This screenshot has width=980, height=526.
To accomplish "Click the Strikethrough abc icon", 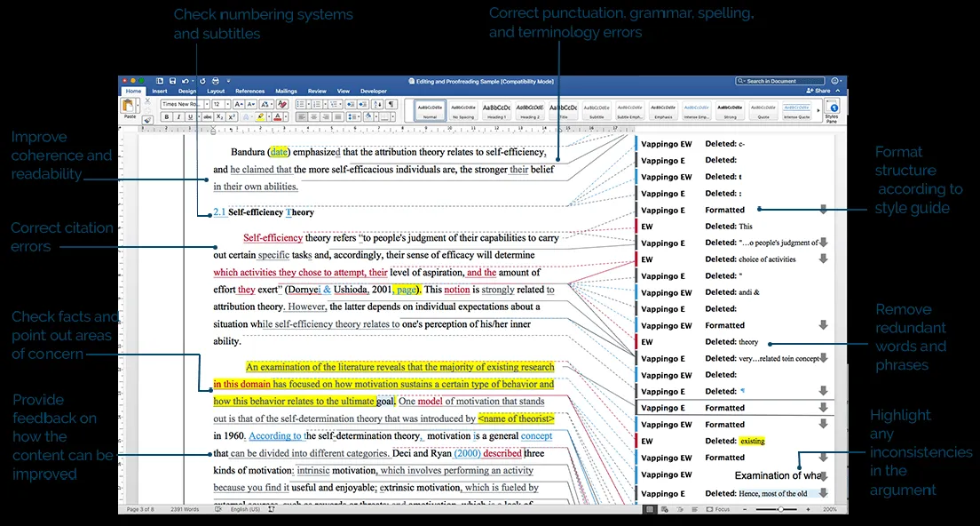I will click(x=208, y=117).
